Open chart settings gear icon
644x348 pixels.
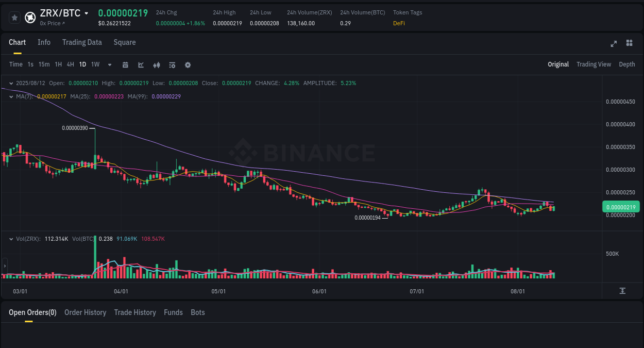tap(188, 65)
